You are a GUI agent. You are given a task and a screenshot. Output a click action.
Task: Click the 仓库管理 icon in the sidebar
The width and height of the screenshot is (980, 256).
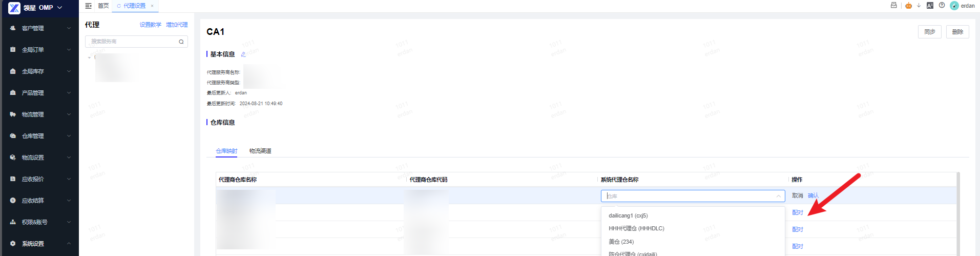click(13, 136)
